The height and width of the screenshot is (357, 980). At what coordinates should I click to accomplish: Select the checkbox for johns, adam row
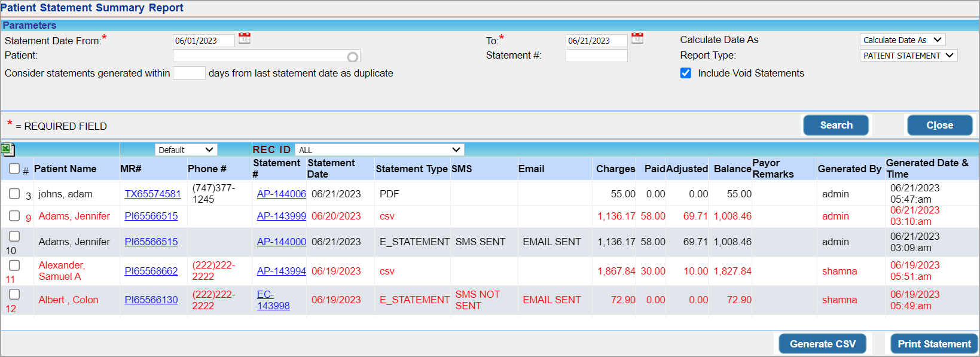click(x=14, y=193)
